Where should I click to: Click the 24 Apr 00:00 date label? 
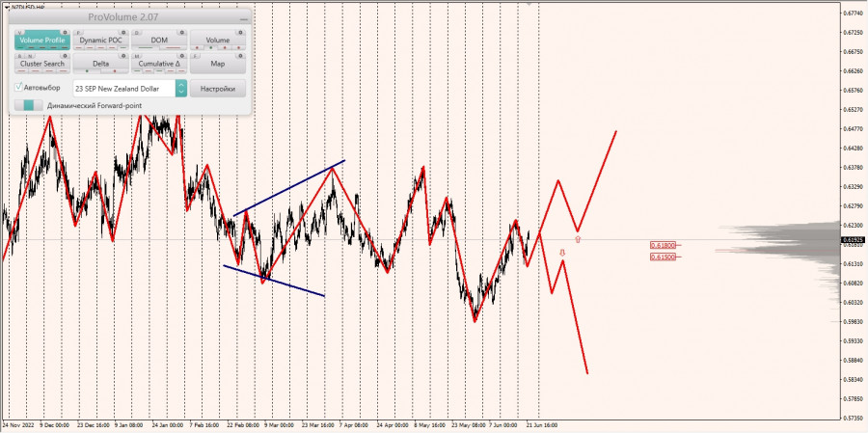point(393,426)
